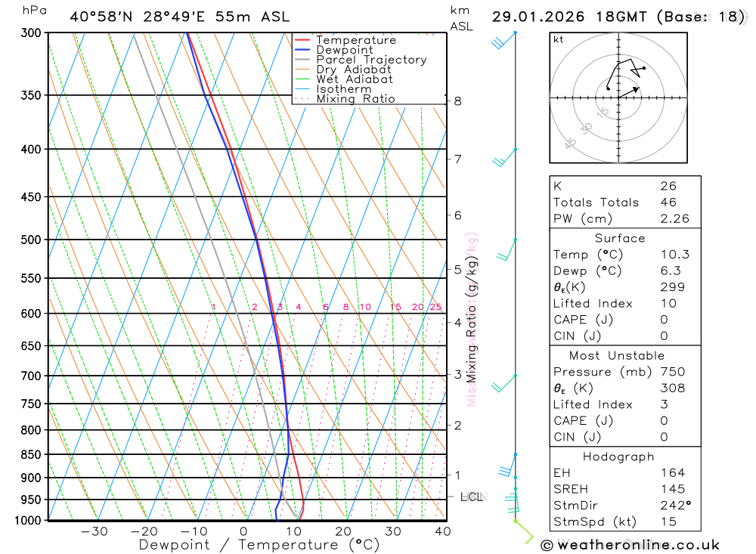Click the wind barb at 700 hPa

[x=503, y=383]
